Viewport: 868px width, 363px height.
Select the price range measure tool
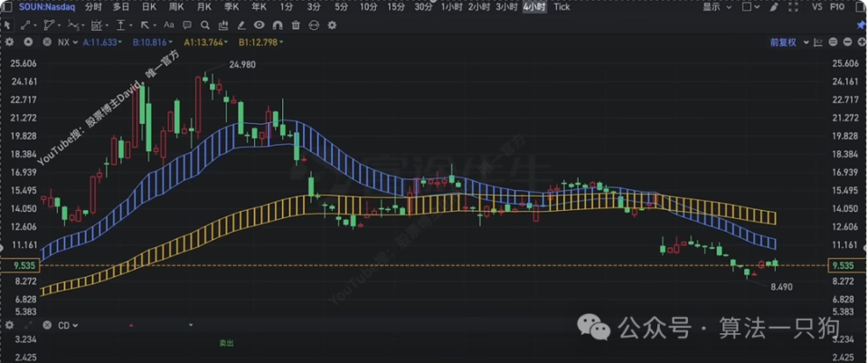coord(120,25)
